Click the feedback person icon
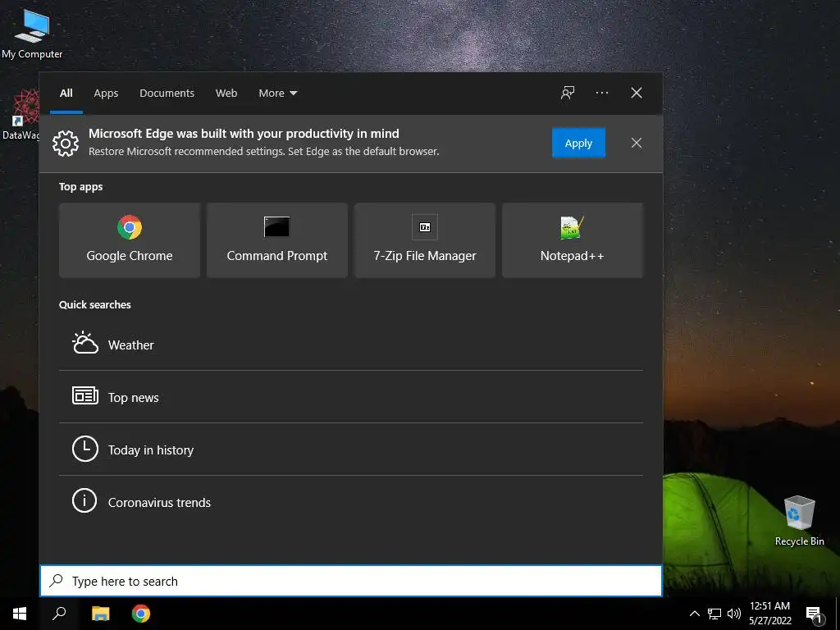Image resolution: width=840 pixels, height=630 pixels. tap(568, 93)
